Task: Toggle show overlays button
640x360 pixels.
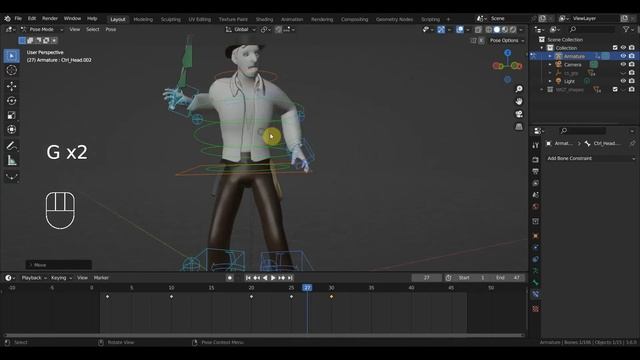Action: [460, 29]
